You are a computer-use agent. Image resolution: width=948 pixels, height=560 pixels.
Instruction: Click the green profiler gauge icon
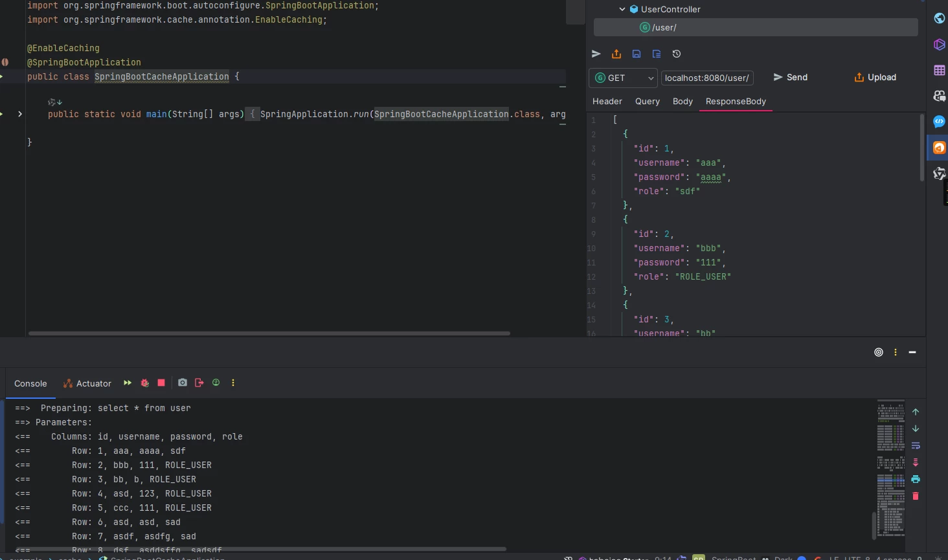tap(216, 383)
